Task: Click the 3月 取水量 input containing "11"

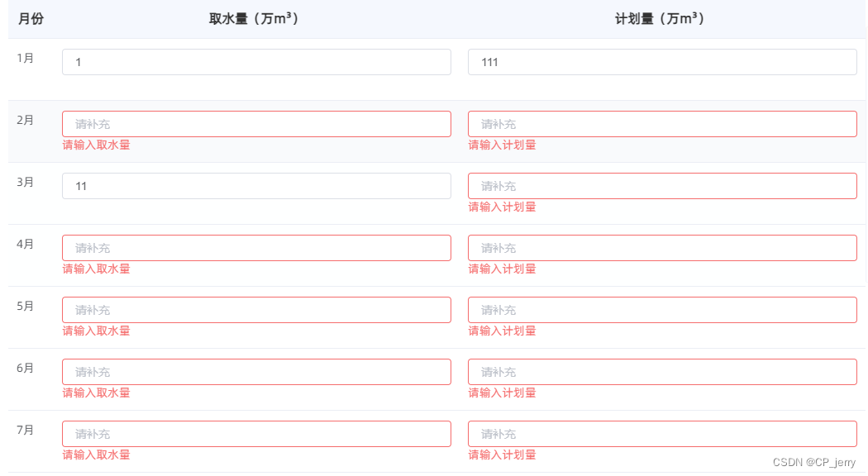Action: (256, 185)
